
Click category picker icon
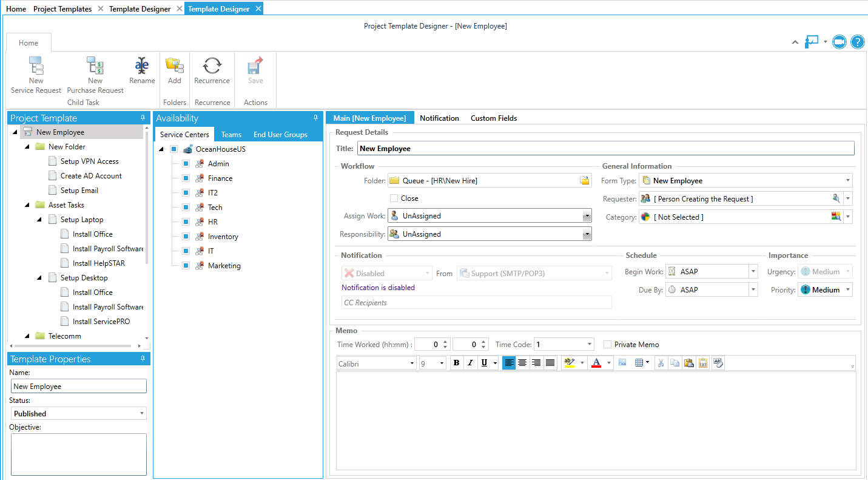pyautogui.click(x=836, y=217)
